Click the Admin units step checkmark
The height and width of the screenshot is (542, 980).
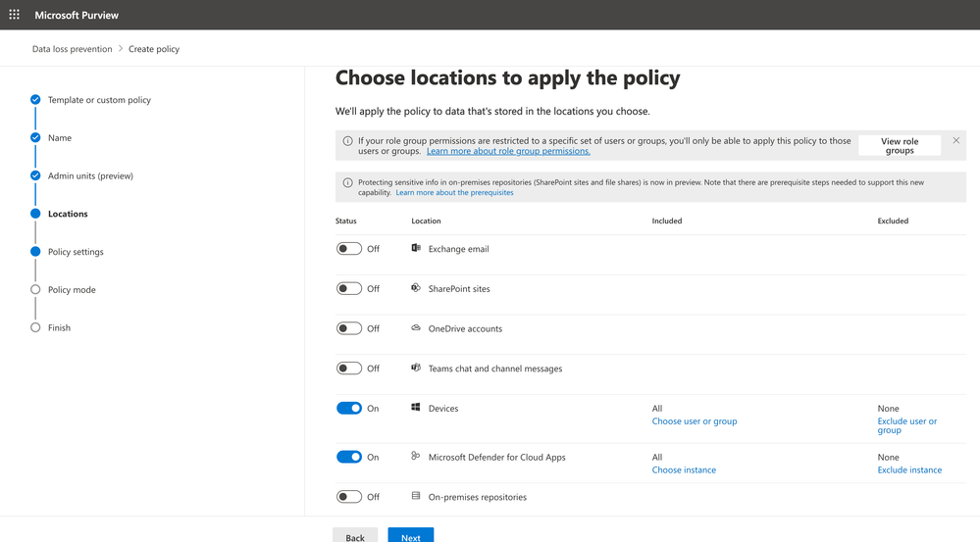35,175
